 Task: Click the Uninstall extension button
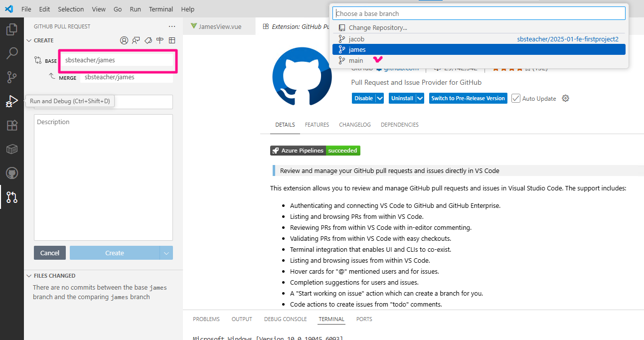pos(402,98)
